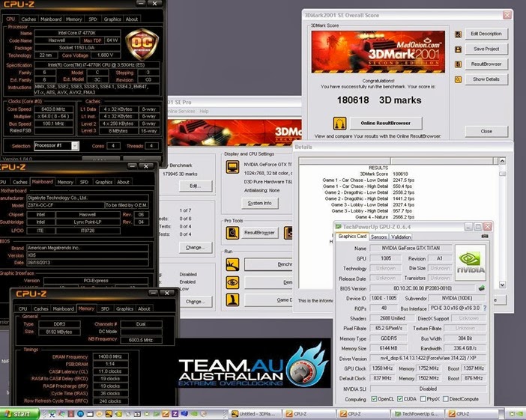The image size is (526, 420).
Task: Click the DRAM Frequency value 1400.8 MHz
Action: [110, 356]
